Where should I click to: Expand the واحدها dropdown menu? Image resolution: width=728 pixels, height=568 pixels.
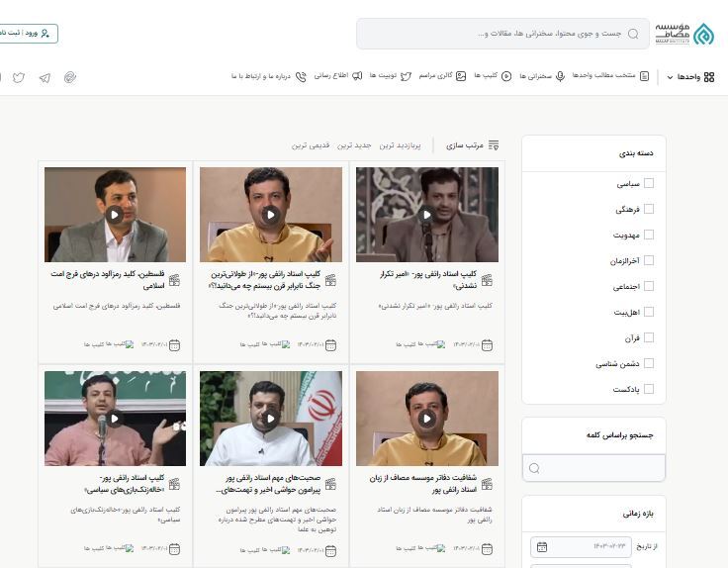pyautogui.click(x=690, y=77)
